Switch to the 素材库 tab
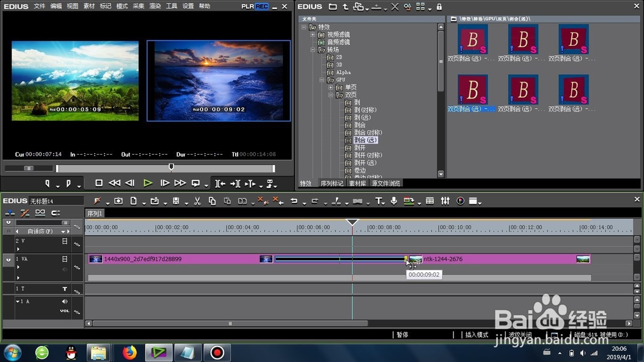 coord(357,184)
